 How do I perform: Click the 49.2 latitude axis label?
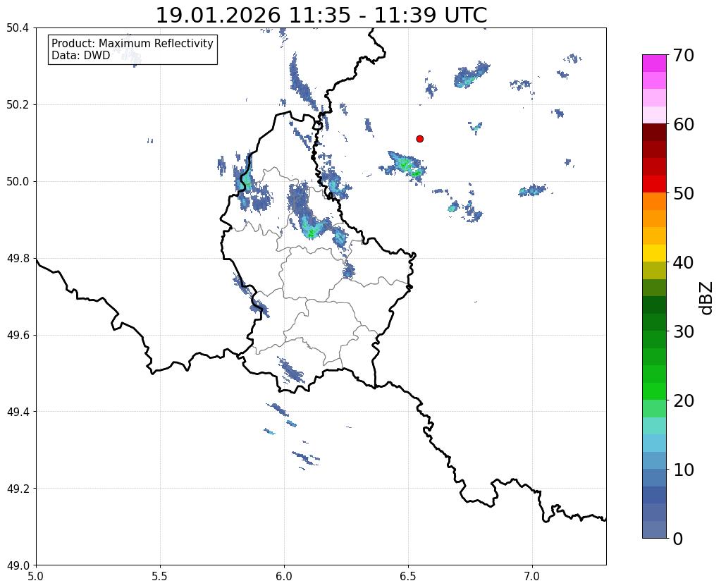point(18,489)
